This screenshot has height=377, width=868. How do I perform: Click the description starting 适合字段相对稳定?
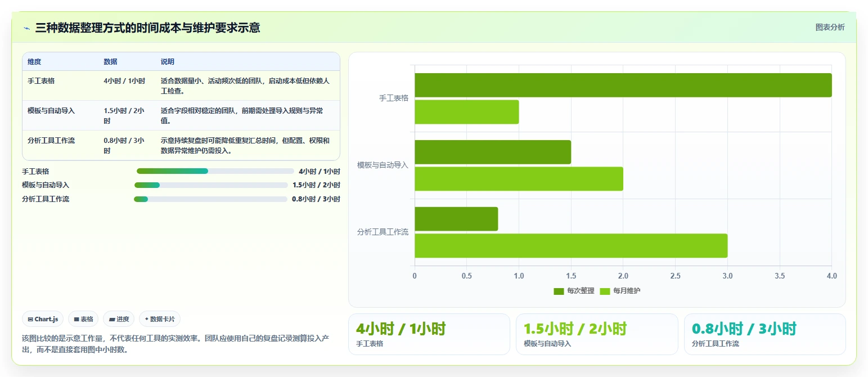(242, 116)
